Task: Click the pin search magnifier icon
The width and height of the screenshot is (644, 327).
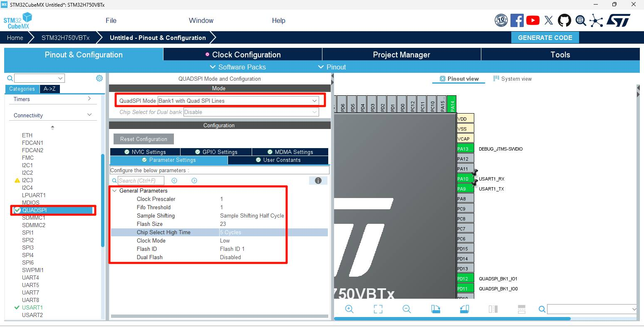Action: point(542,309)
